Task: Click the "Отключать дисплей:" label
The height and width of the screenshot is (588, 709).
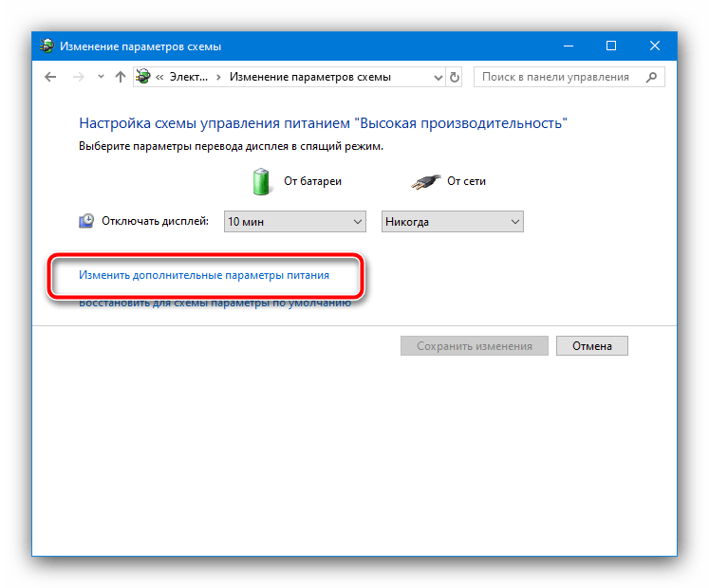Action: click(155, 221)
